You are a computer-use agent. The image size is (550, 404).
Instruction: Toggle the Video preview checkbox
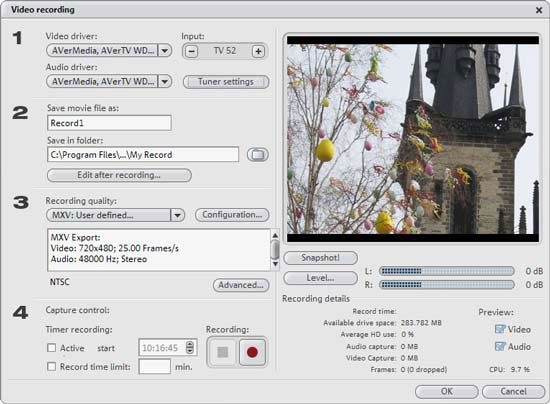point(500,329)
